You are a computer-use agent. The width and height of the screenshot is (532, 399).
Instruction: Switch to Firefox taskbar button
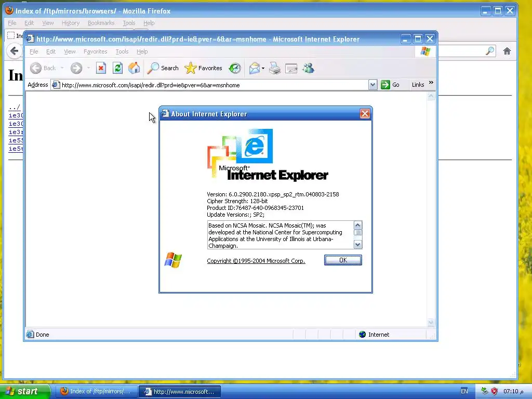tap(96, 392)
